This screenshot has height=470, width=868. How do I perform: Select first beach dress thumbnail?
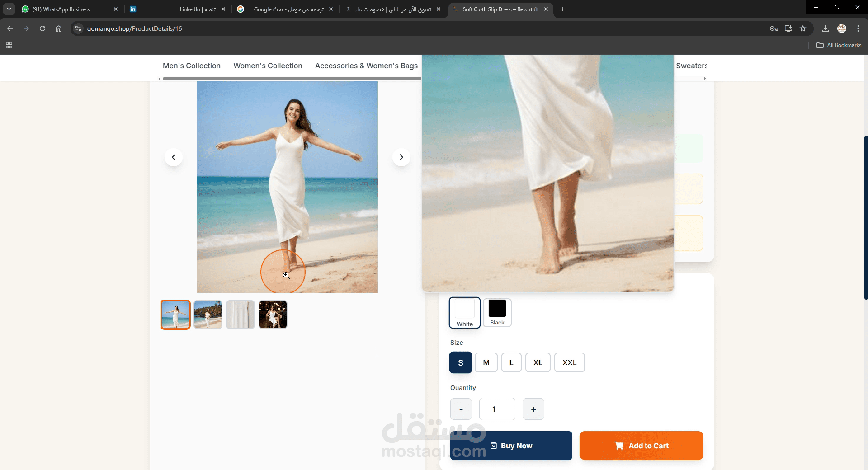coord(176,315)
